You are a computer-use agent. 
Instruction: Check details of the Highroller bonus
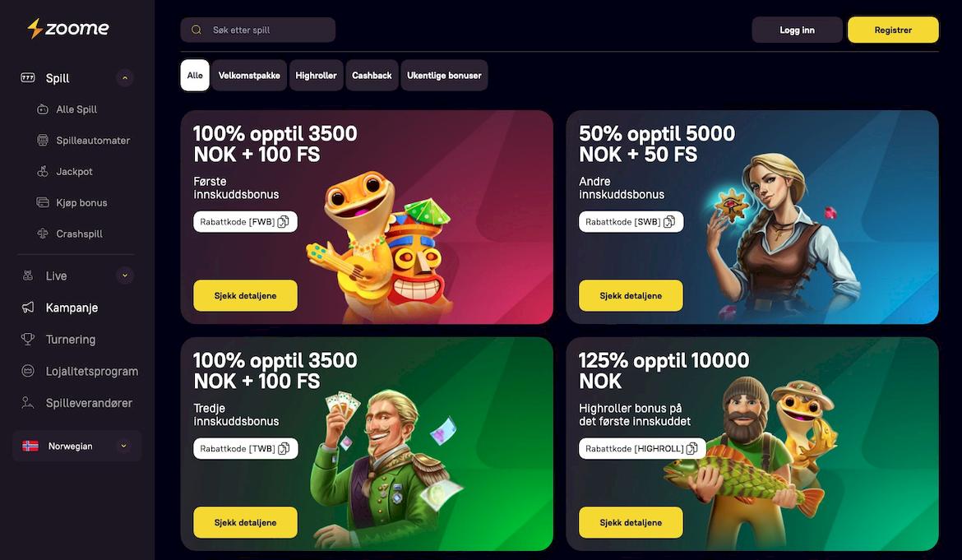[631, 522]
